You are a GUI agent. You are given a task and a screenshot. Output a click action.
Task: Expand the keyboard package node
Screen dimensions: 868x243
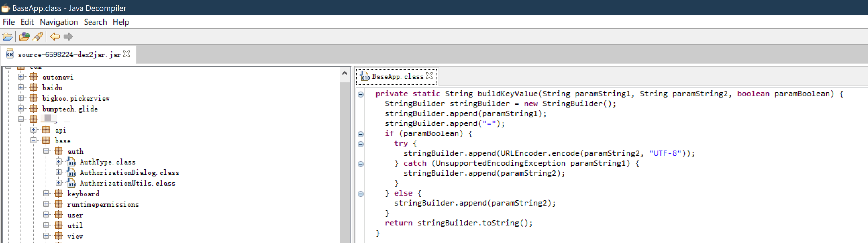click(46, 193)
